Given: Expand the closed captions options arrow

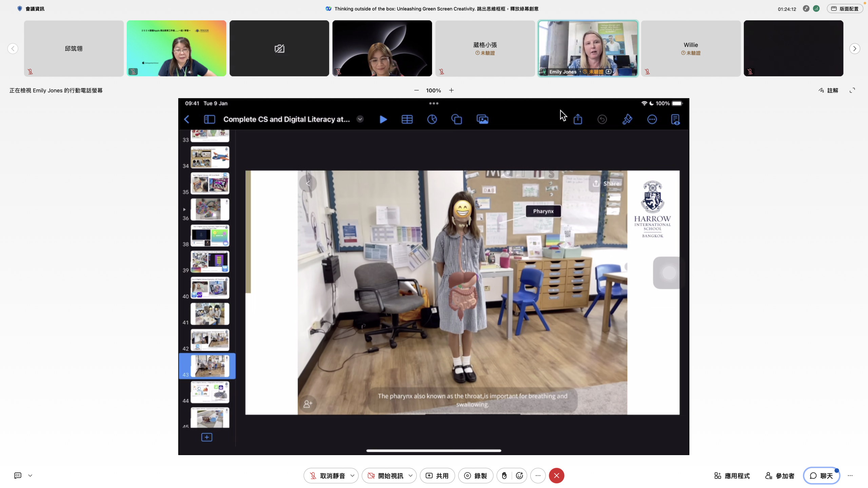Looking at the screenshot, I should [30, 475].
